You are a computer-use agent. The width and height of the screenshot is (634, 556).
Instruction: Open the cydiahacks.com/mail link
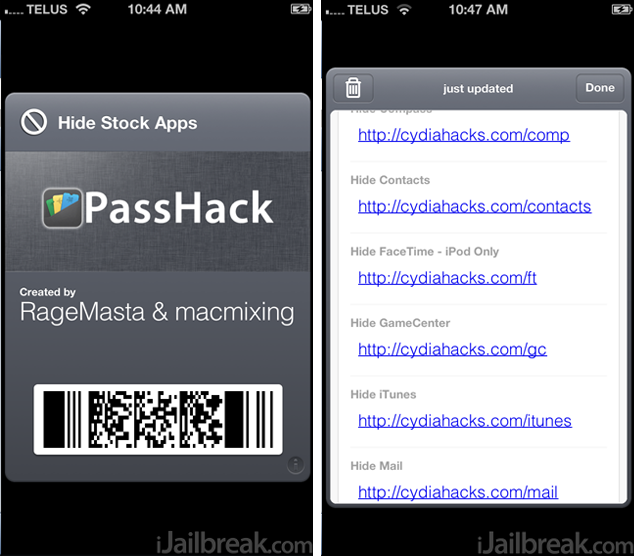coord(458,493)
